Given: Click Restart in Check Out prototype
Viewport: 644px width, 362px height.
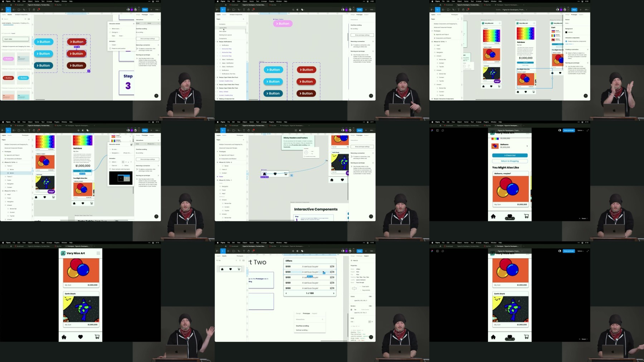Looking at the screenshot, I should click(x=583, y=218).
